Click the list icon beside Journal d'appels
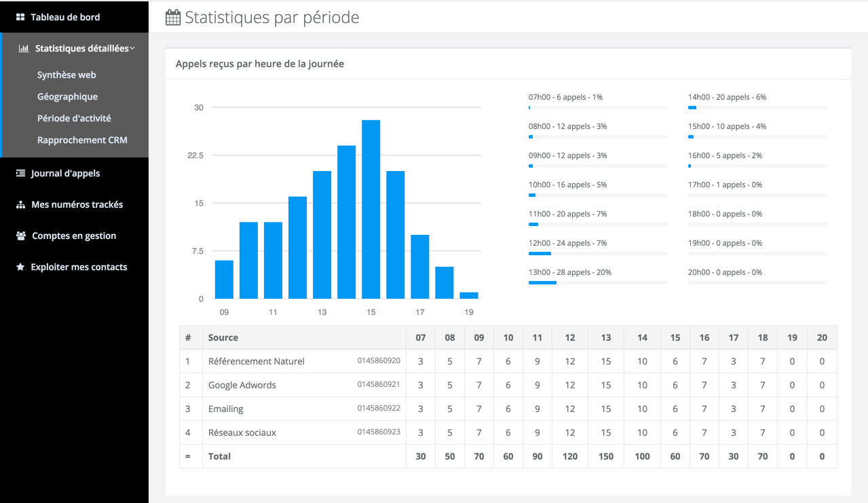Image resolution: width=868 pixels, height=503 pixels. coord(20,173)
